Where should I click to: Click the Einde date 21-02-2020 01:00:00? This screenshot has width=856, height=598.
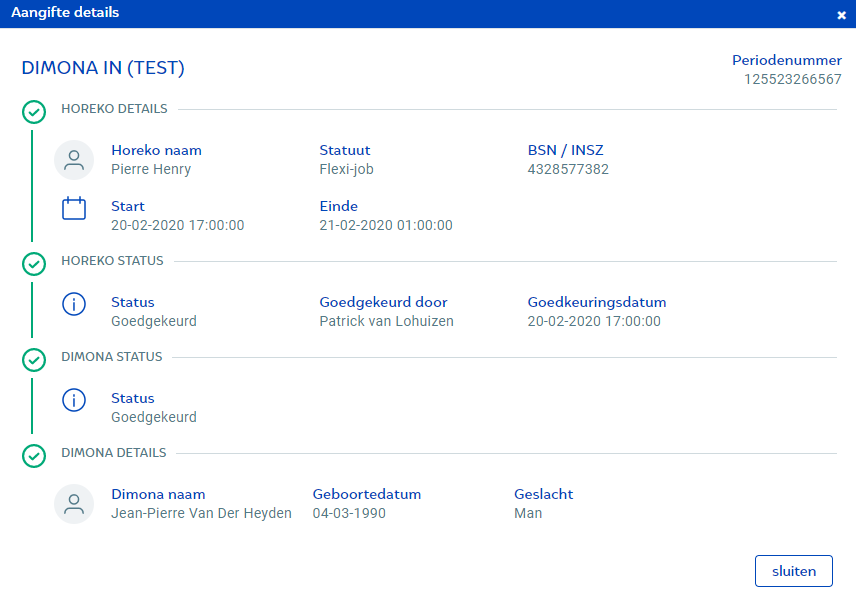click(385, 226)
